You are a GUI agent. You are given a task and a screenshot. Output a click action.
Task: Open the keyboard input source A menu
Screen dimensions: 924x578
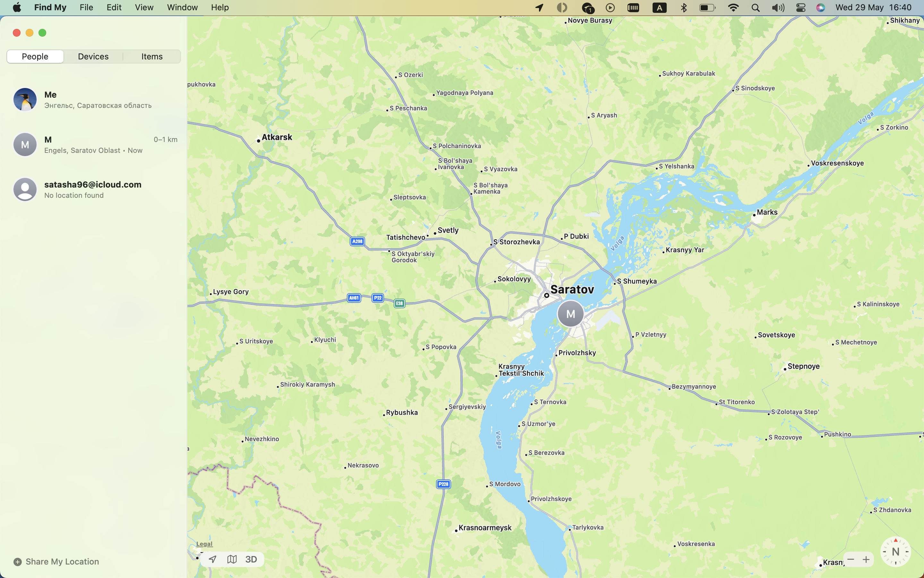[x=659, y=7]
